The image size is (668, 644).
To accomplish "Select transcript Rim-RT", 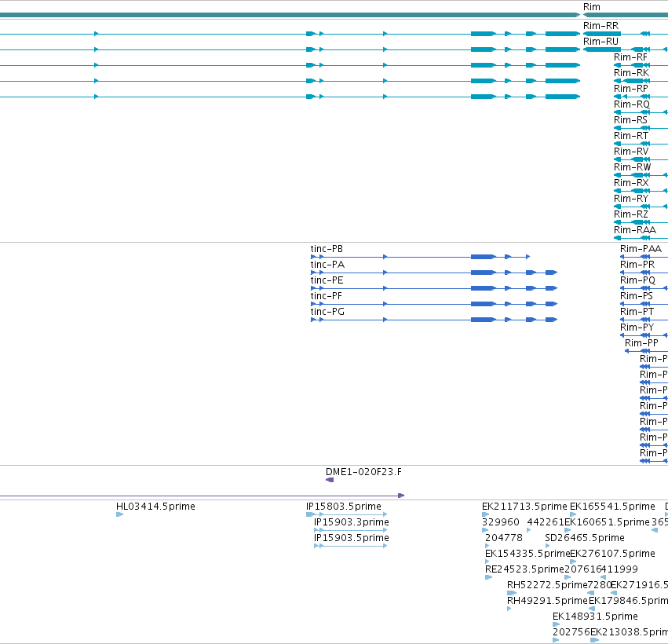I will coord(630,136).
